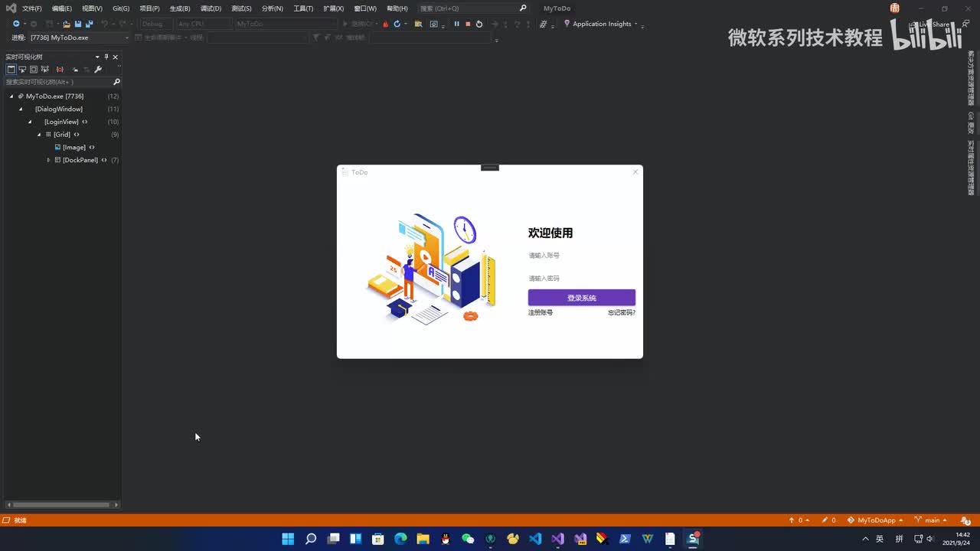Open the 文件(F) menu

[x=32, y=8]
